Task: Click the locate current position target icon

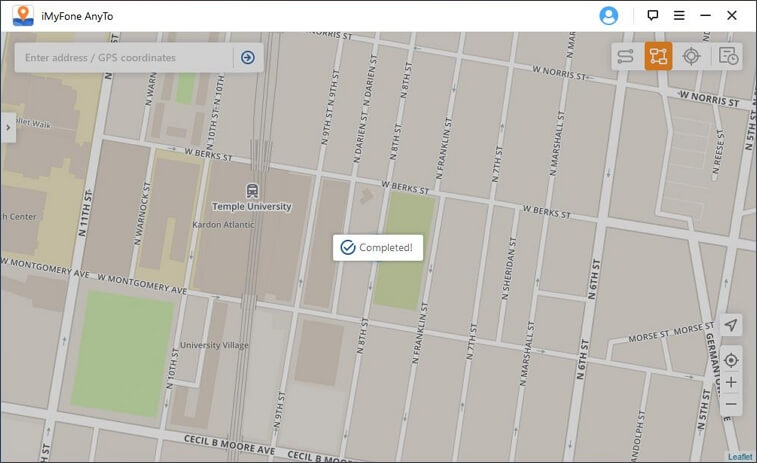Action: pyautogui.click(x=731, y=360)
